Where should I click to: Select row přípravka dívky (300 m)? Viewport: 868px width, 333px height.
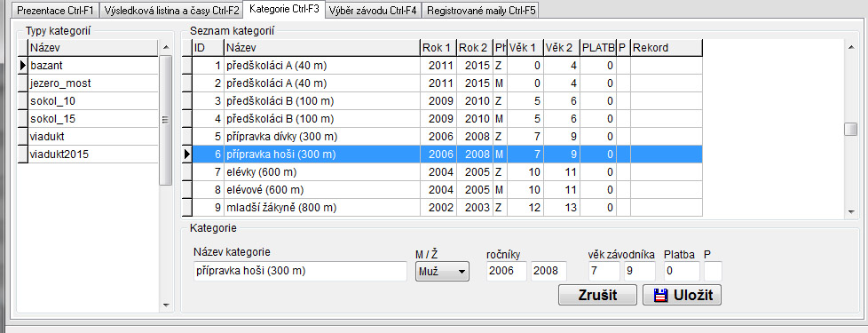click(446, 136)
